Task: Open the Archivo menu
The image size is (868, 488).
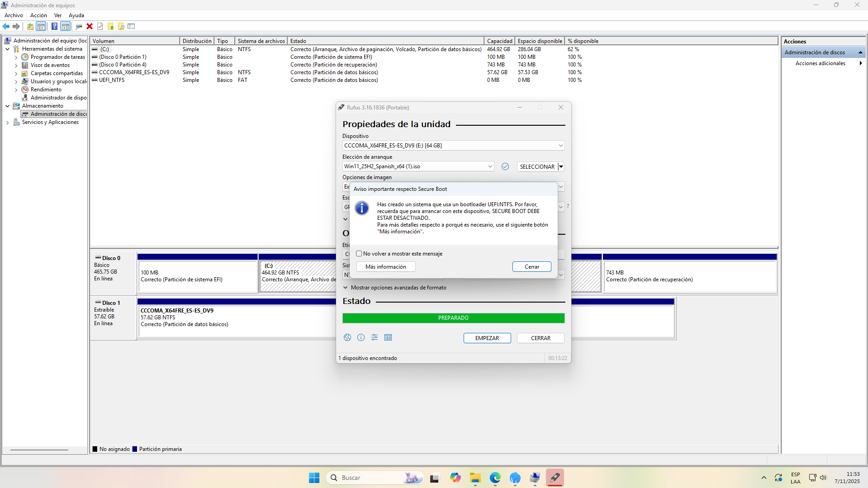Action: 14,15
